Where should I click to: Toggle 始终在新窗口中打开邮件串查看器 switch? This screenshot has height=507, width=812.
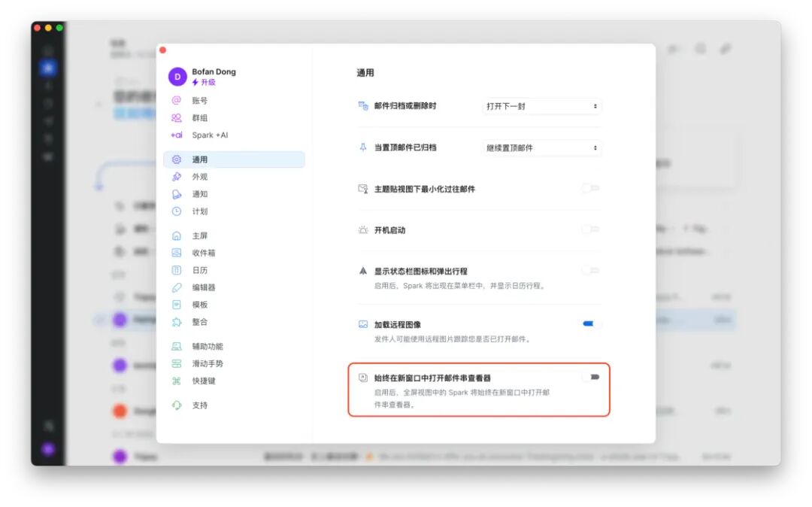pos(590,378)
